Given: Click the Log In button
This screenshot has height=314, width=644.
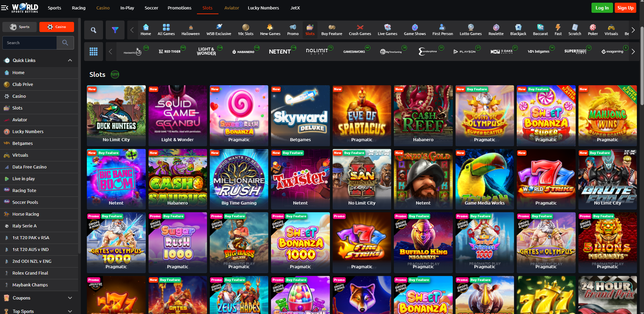Looking at the screenshot, I should (602, 7).
